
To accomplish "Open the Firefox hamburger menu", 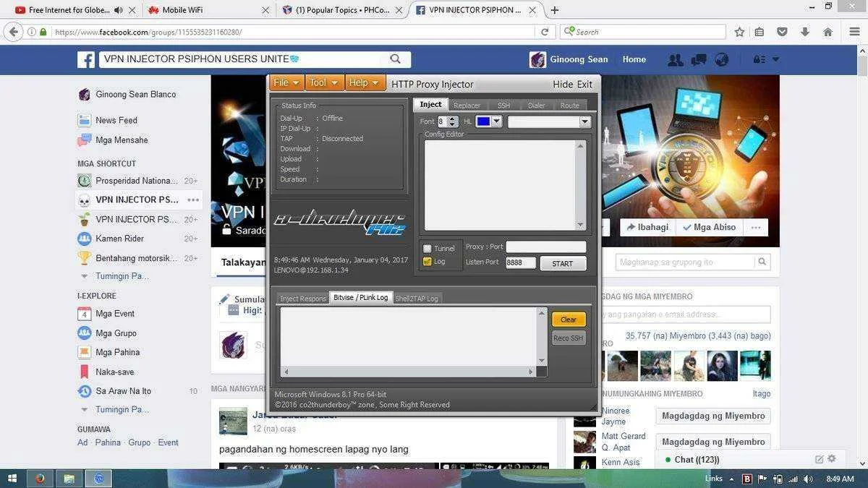I will coord(854,32).
